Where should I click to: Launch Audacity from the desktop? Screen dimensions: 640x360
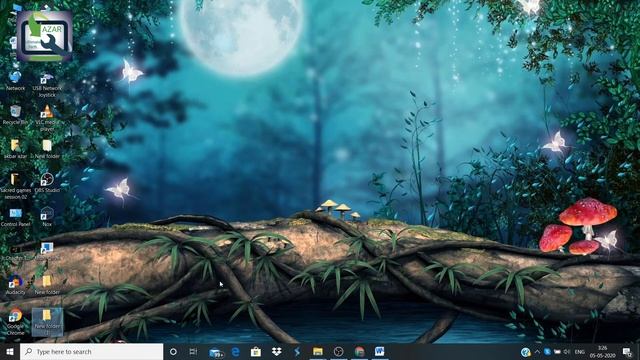tap(15, 285)
